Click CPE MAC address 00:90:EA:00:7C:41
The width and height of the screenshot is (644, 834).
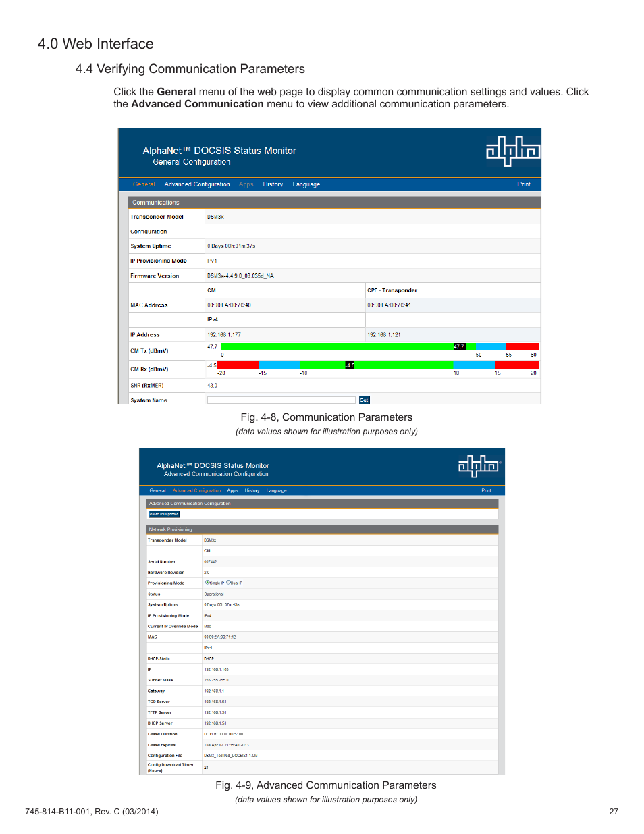389,305
